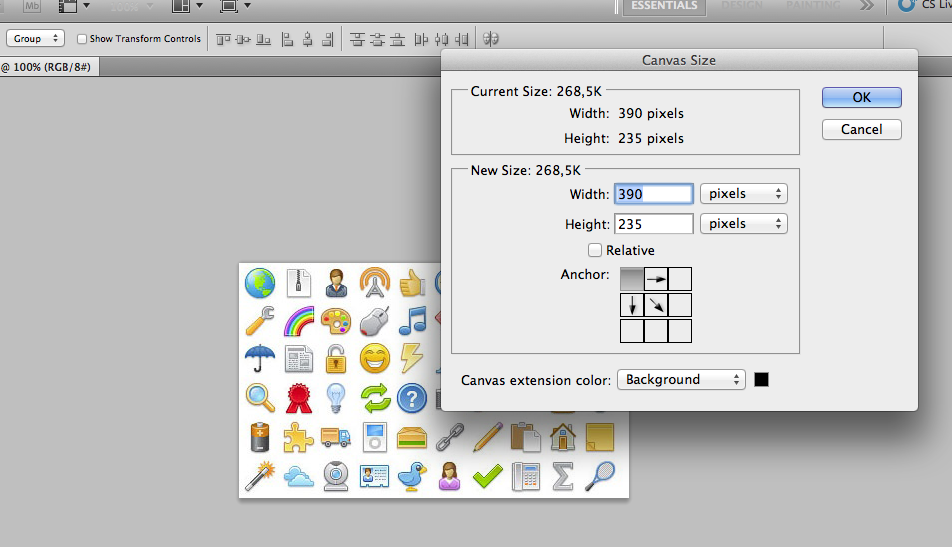Click the Auto-Align Layers icon
The height and width of the screenshot is (547, 952).
(491, 39)
